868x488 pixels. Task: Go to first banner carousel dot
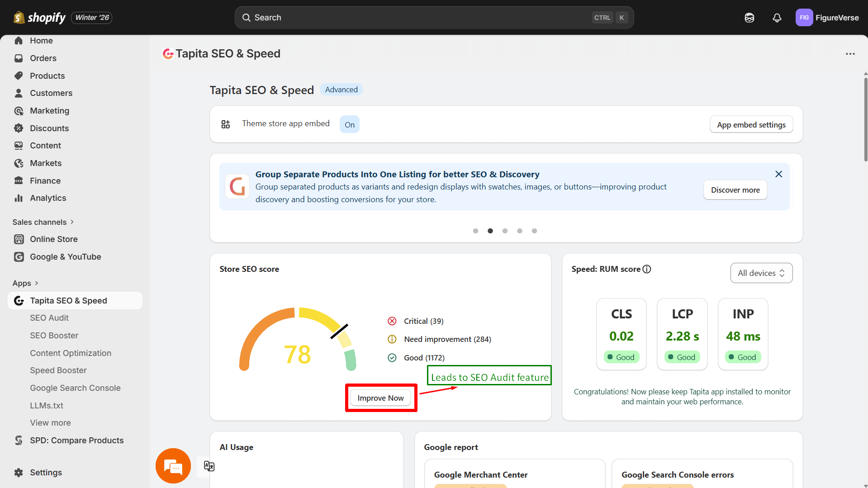[x=475, y=231]
